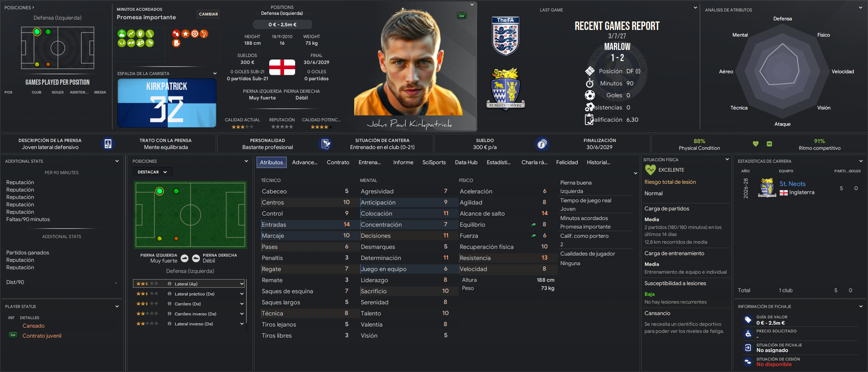Toggle the left foot ball icon
Screen dimensions: 868x372
185,258
